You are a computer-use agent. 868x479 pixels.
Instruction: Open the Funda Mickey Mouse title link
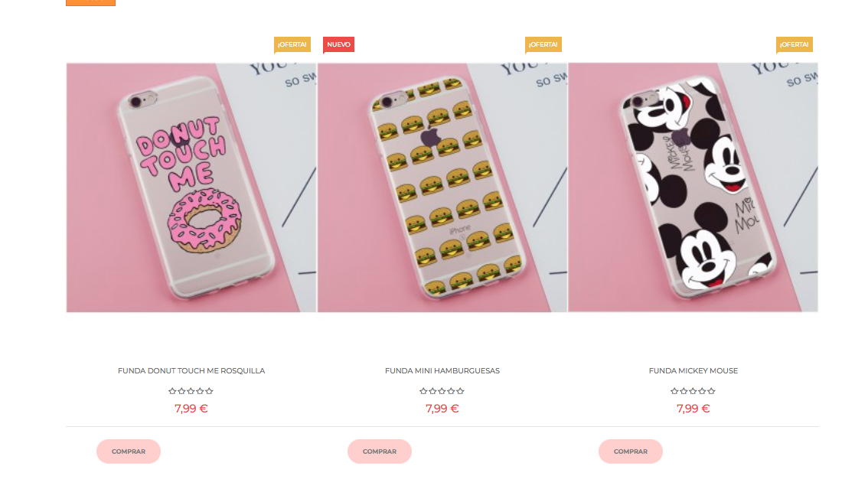tap(693, 370)
